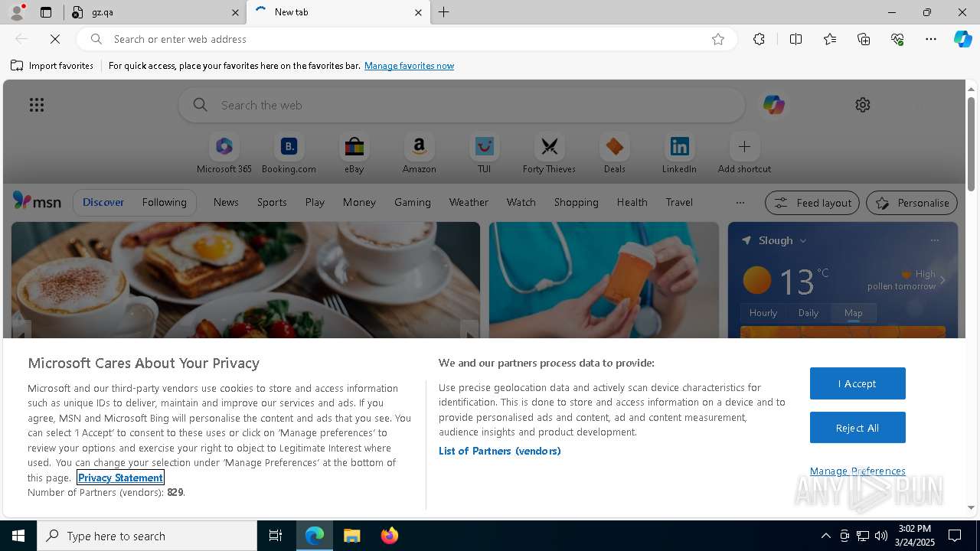Open the Booking.com shortcut
The image size is (980, 551).
tap(289, 154)
